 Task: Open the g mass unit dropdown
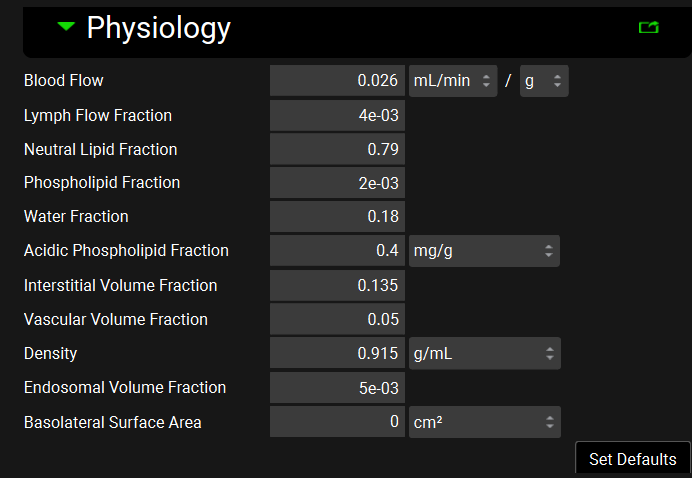pos(544,81)
